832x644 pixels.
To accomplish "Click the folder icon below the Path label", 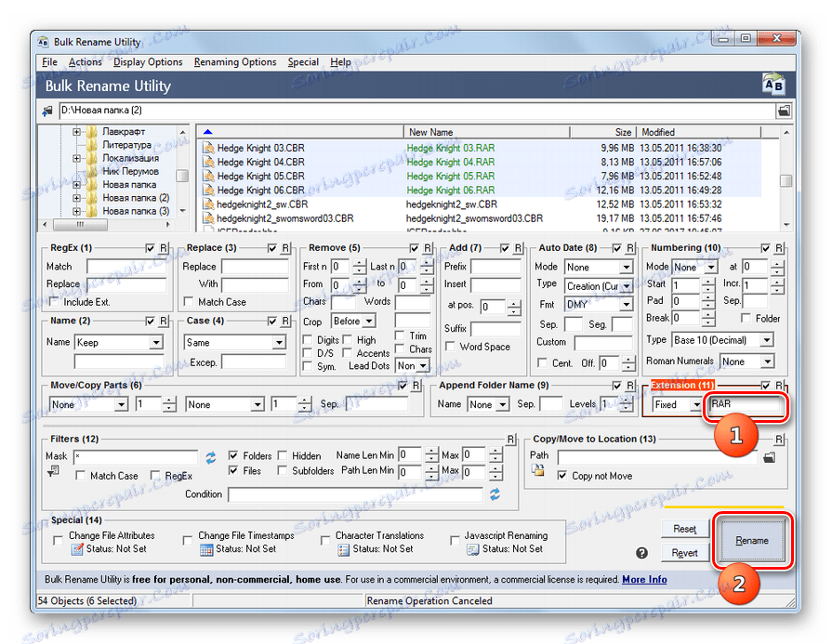I will (538, 470).
